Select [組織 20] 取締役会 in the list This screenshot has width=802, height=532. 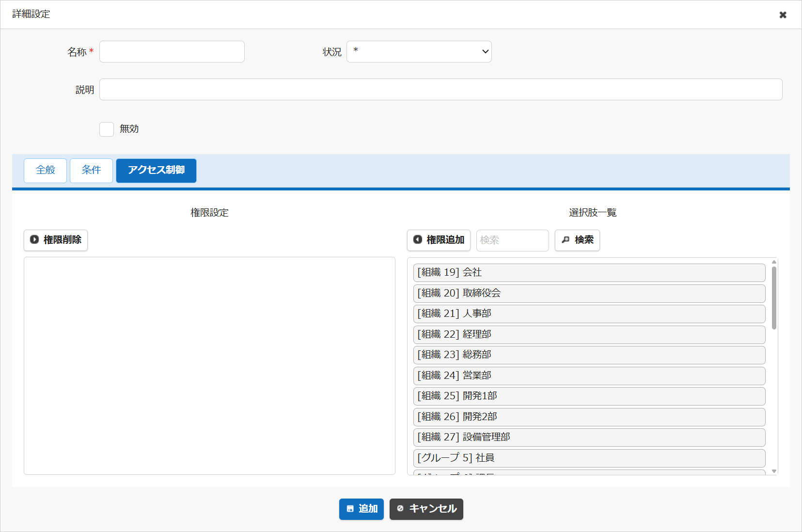coord(589,294)
